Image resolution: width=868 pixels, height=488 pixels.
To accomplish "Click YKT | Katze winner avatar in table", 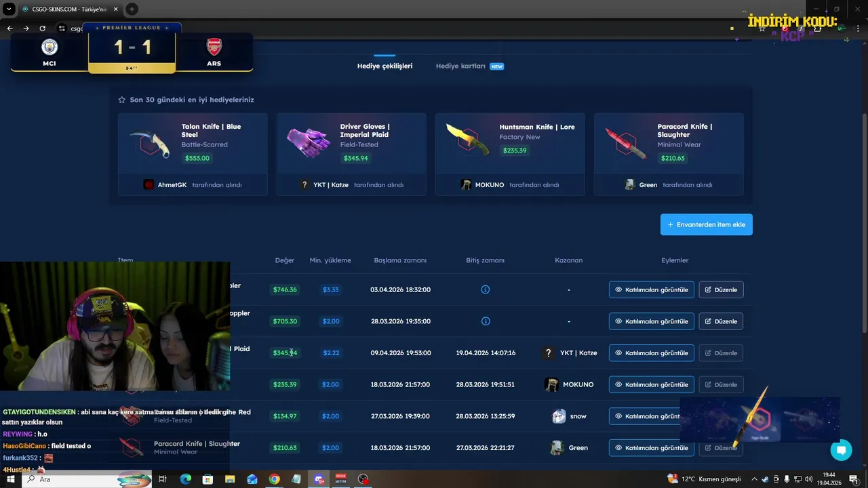I will [x=549, y=353].
